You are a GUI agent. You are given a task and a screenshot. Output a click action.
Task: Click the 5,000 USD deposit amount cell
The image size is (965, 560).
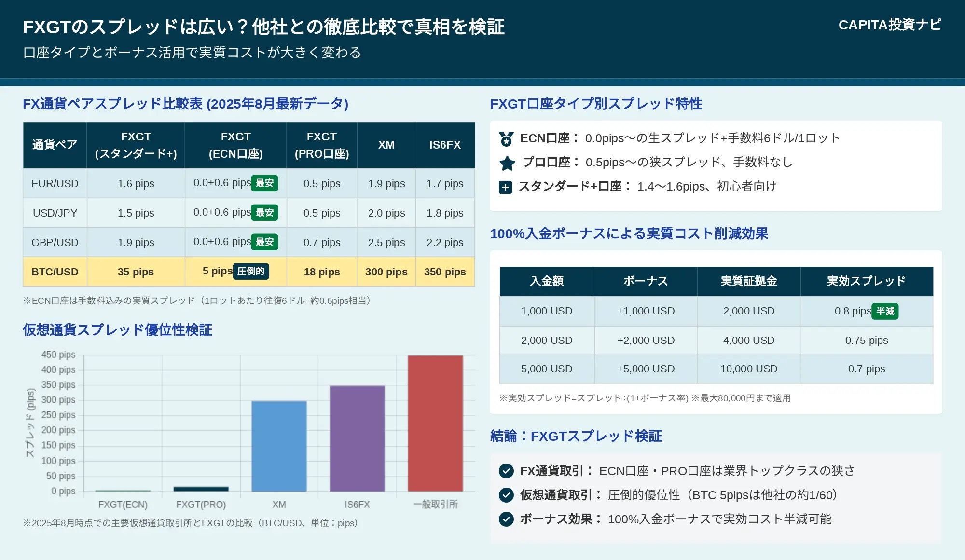[x=546, y=369]
